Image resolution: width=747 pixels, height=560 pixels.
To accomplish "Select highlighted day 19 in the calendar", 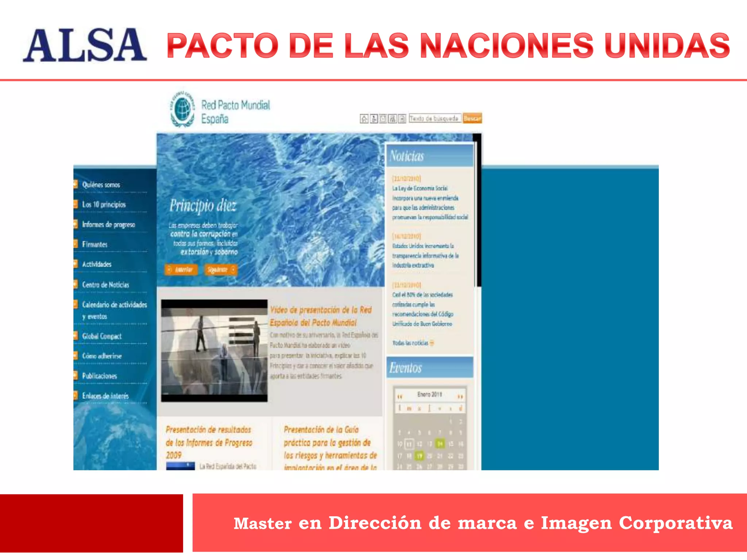I will coord(419,456).
